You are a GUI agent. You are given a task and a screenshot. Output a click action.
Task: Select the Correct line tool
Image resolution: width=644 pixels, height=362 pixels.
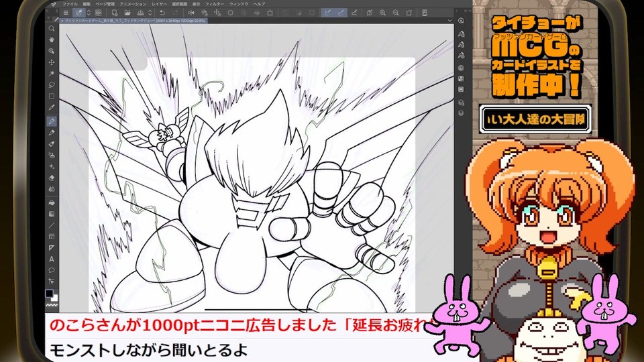tap(52, 282)
